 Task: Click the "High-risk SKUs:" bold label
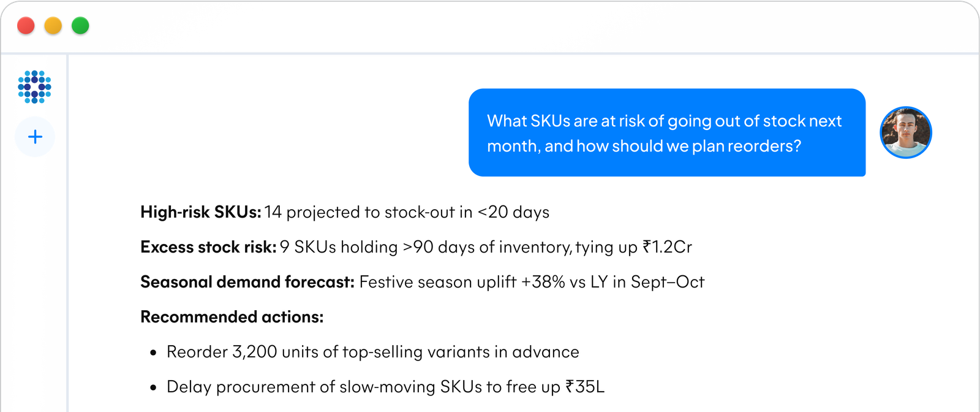(200, 212)
